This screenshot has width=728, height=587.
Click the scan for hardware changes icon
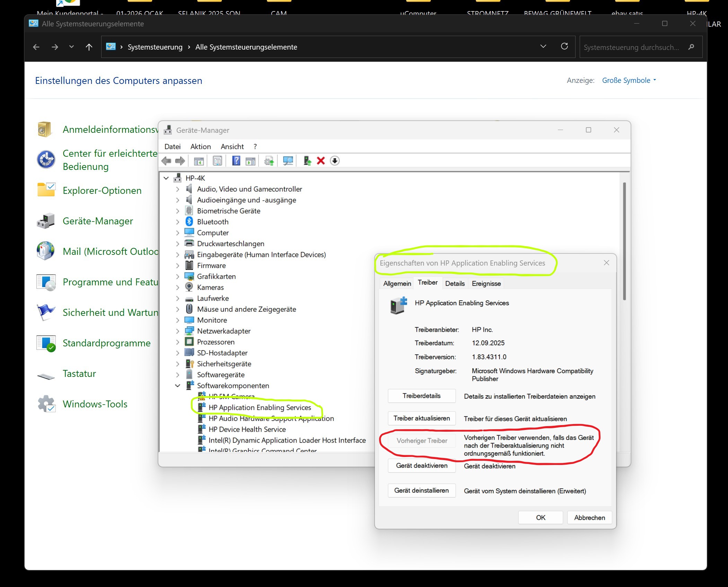point(288,161)
